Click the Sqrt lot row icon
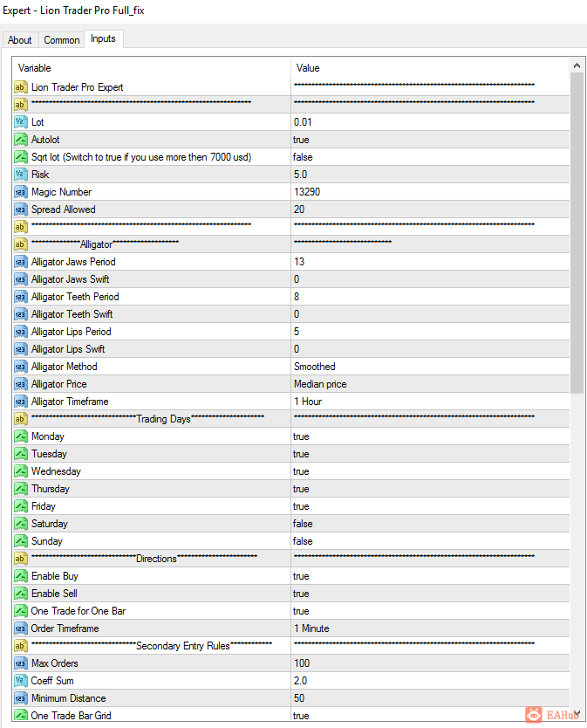 click(20, 157)
